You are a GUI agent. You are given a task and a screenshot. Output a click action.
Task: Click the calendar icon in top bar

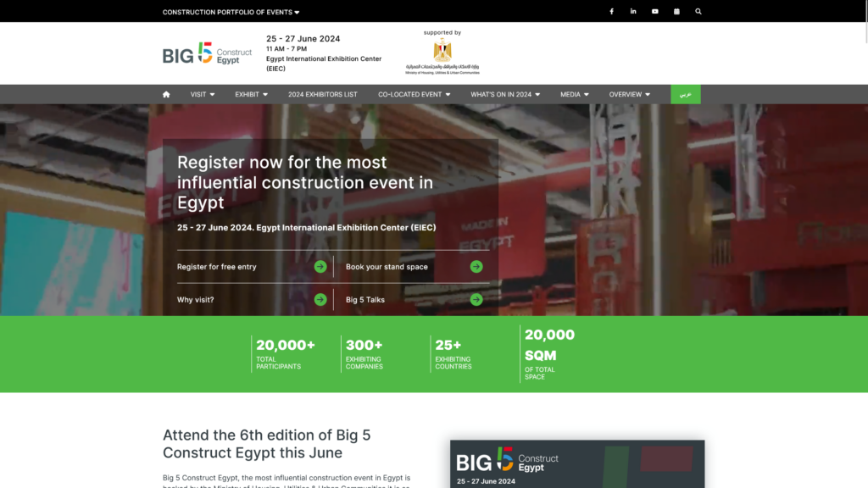pyautogui.click(x=676, y=11)
